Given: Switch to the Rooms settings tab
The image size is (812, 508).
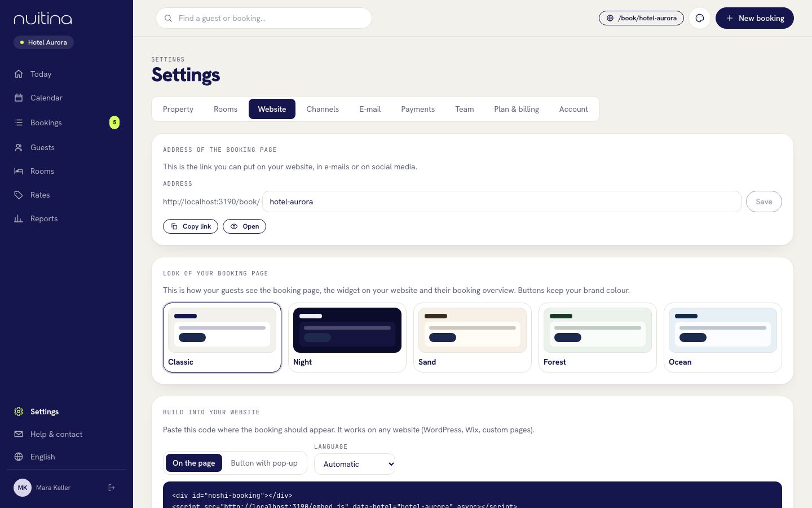Looking at the screenshot, I should 226,109.
